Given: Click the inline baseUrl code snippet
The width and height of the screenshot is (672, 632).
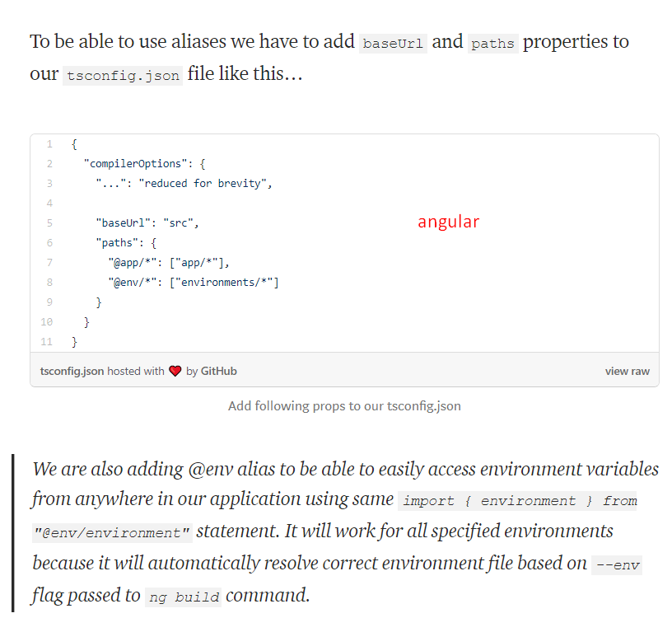Looking at the screenshot, I should 393,44.
